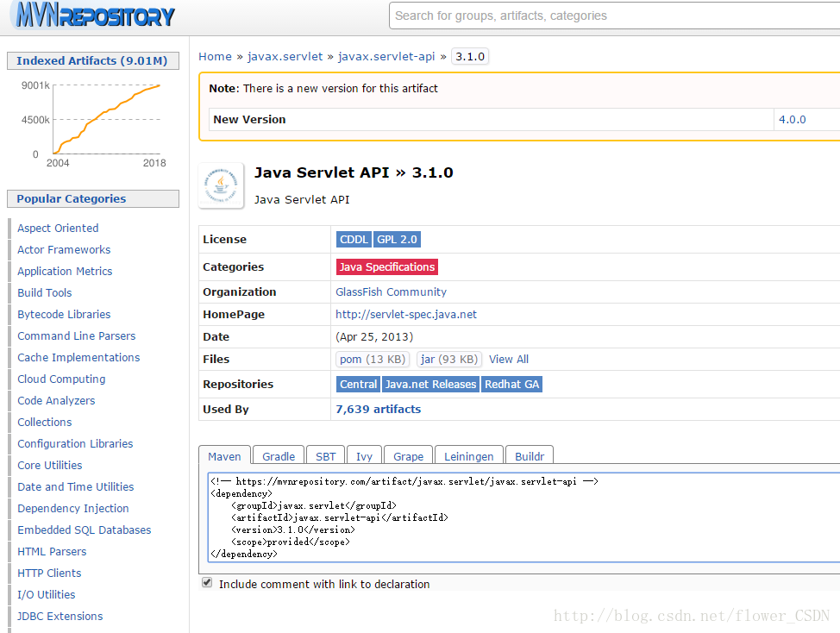Image resolution: width=840 pixels, height=633 pixels.
Task: Click the 3.1.0 version breadcrumb badge
Action: pyautogui.click(x=470, y=56)
